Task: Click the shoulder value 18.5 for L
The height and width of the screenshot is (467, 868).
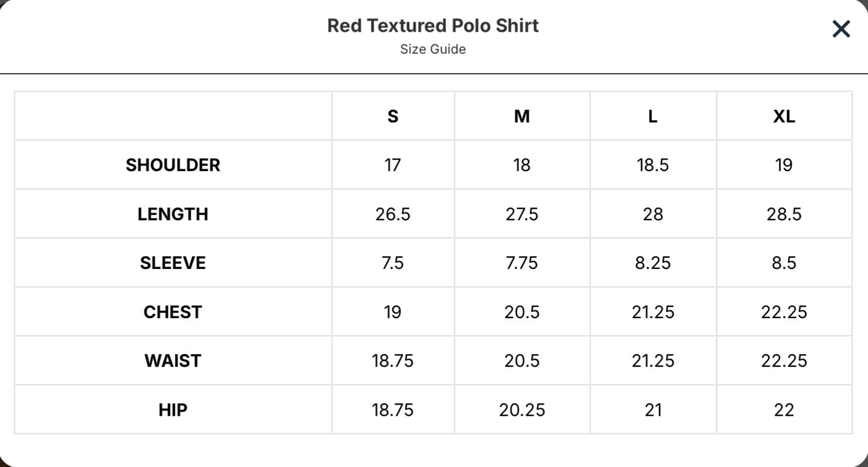Action: (x=653, y=165)
